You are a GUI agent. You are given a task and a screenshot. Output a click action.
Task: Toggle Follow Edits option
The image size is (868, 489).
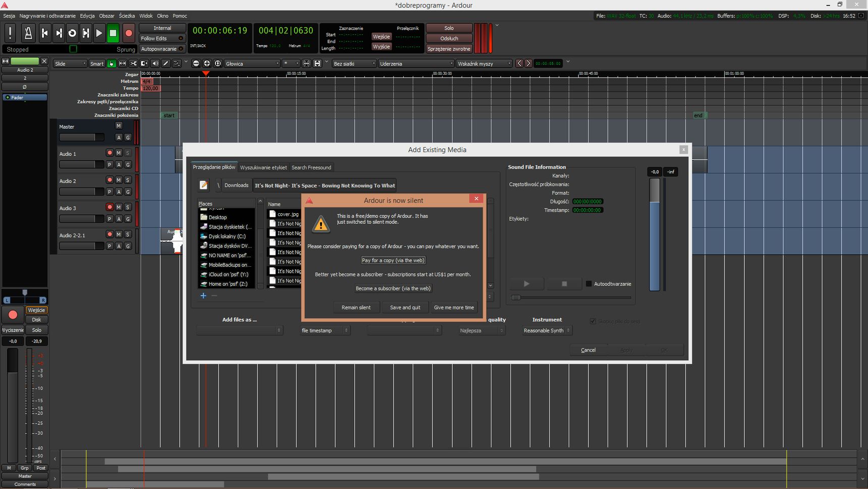pos(162,38)
